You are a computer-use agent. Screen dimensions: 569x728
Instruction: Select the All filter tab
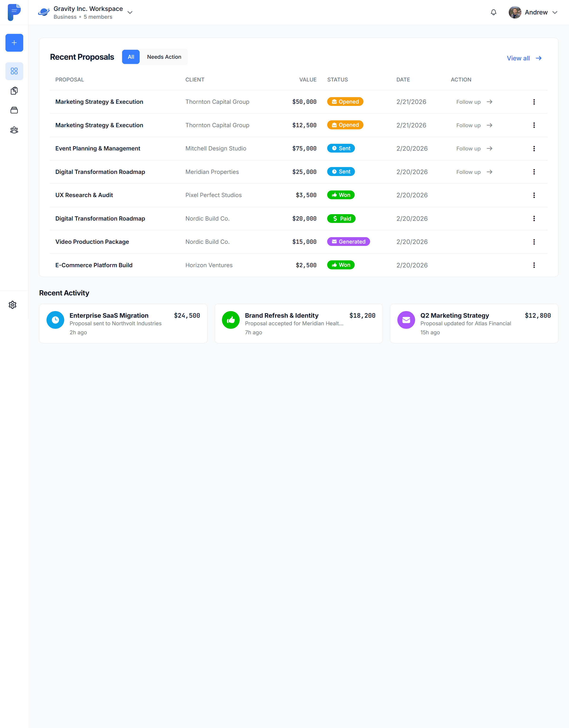click(x=131, y=57)
